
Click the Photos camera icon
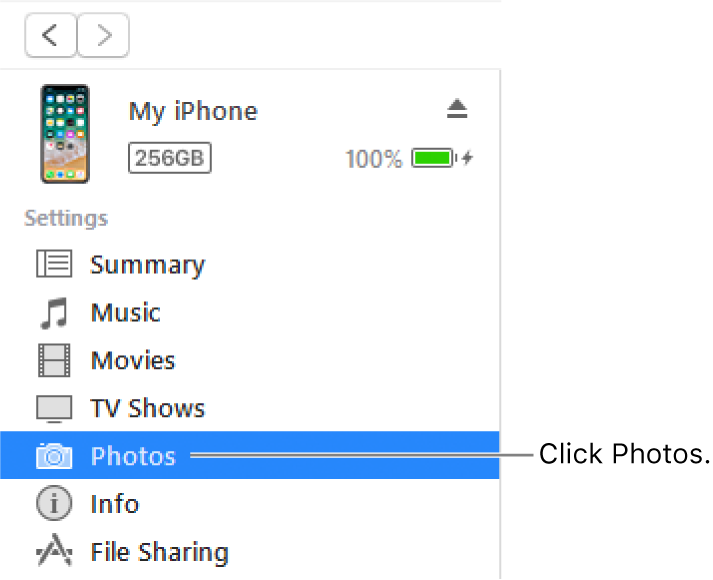tap(54, 457)
